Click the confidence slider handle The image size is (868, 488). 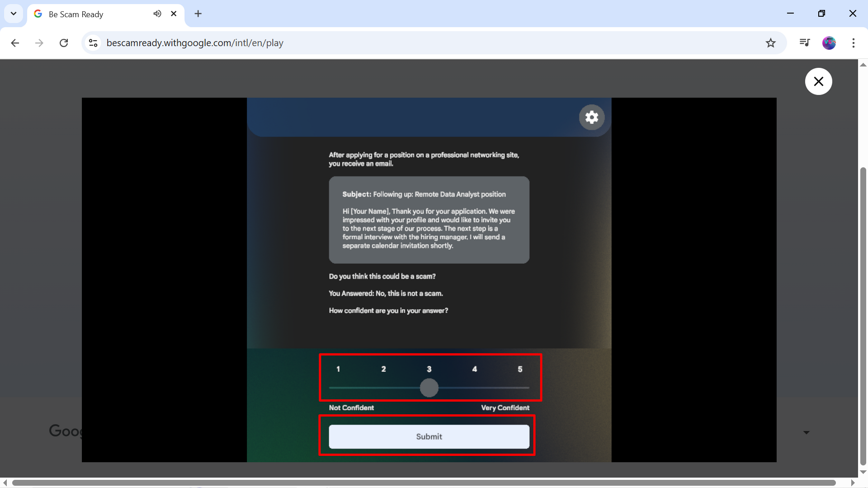click(429, 388)
